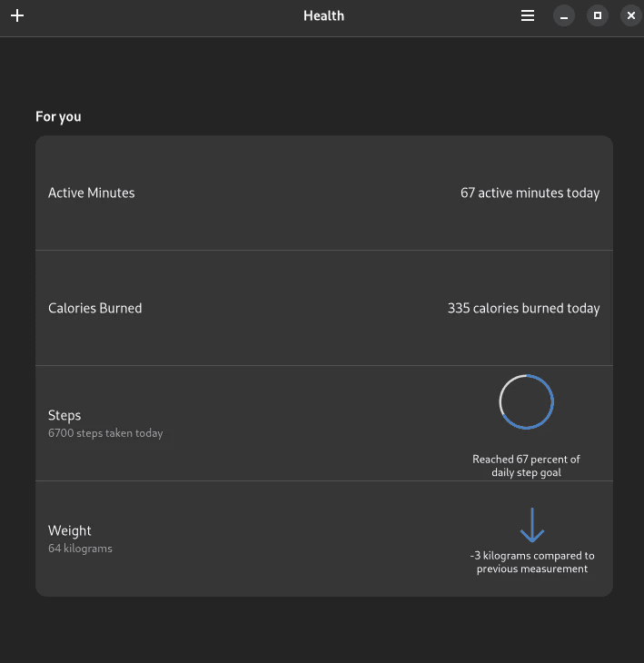Maximize the Health window
The width and height of the screenshot is (644, 663).
click(x=598, y=15)
